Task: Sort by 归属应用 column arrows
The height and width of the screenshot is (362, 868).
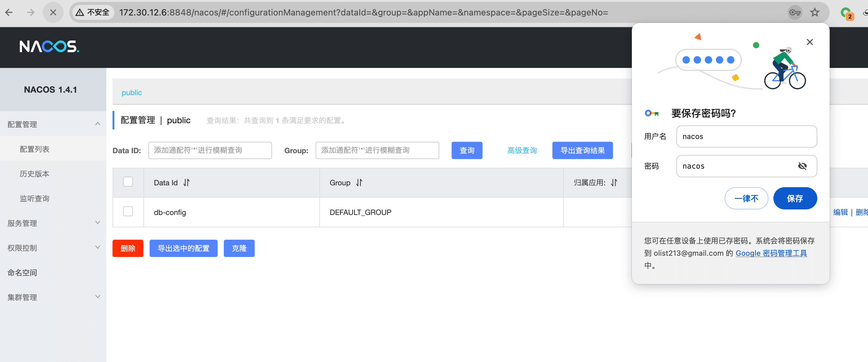Action: (614, 183)
